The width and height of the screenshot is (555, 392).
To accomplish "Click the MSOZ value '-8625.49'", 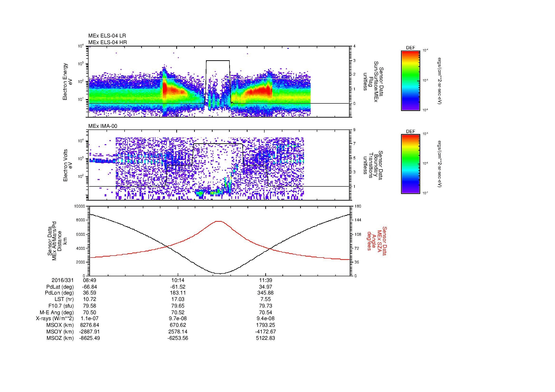I will (x=89, y=338).
